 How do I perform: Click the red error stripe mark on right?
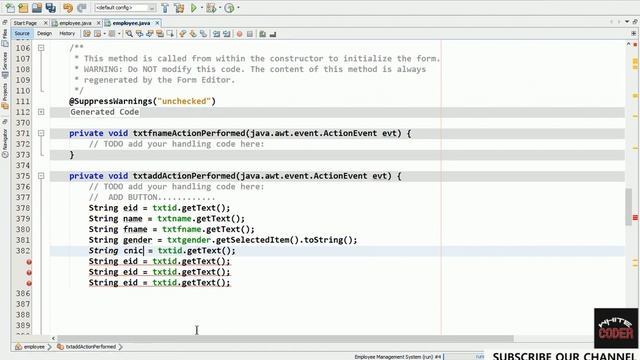click(x=635, y=218)
